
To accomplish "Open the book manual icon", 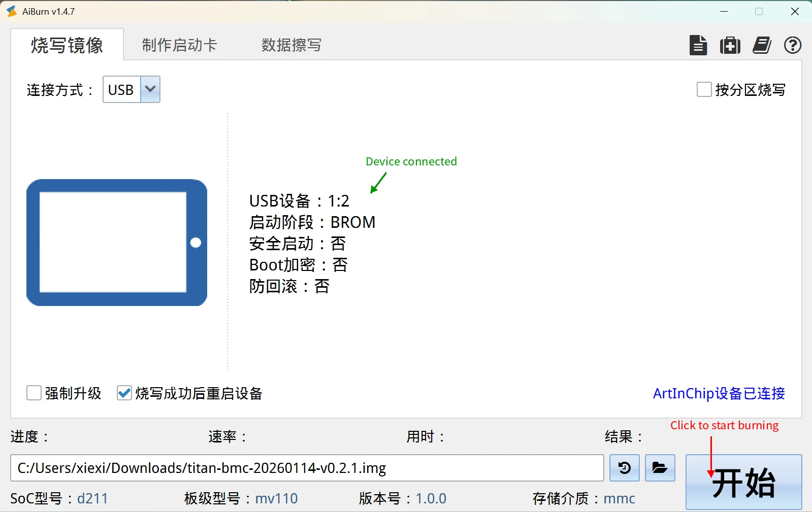I will point(761,45).
